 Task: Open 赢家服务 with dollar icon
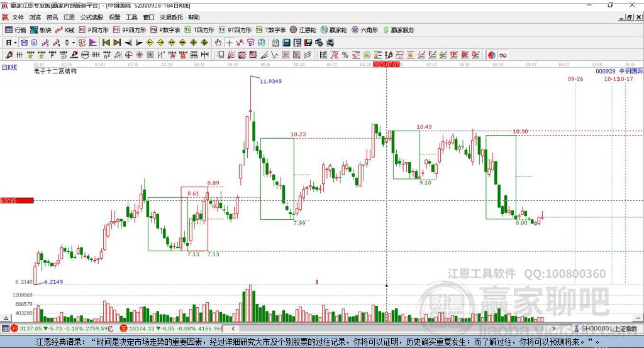(x=398, y=30)
